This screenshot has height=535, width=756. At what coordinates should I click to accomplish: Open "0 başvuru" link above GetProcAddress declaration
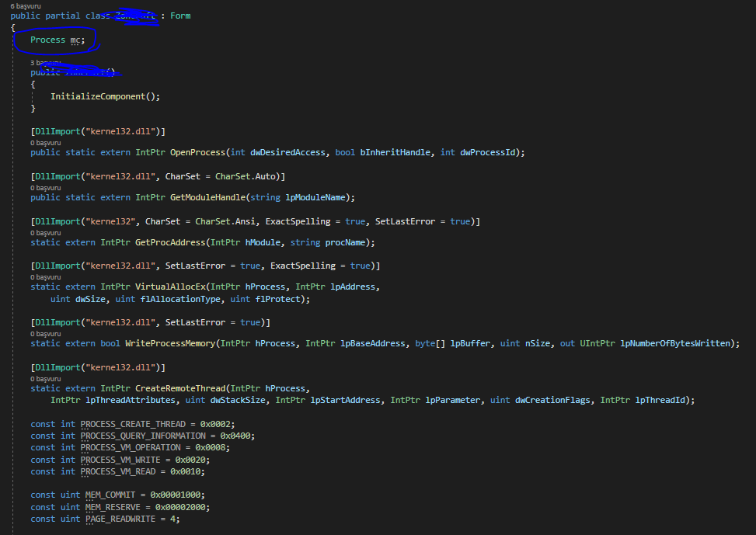(46, 233)
